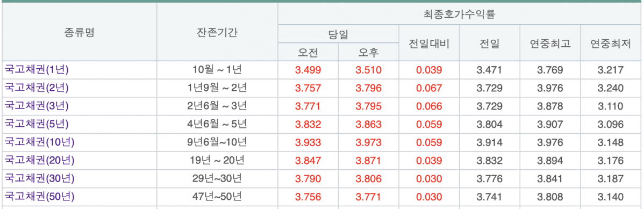This screenshot has height=209, width=644.
Task: Select the period cell 2년6월 ~ 3년
Action: [x=217, y=106]
